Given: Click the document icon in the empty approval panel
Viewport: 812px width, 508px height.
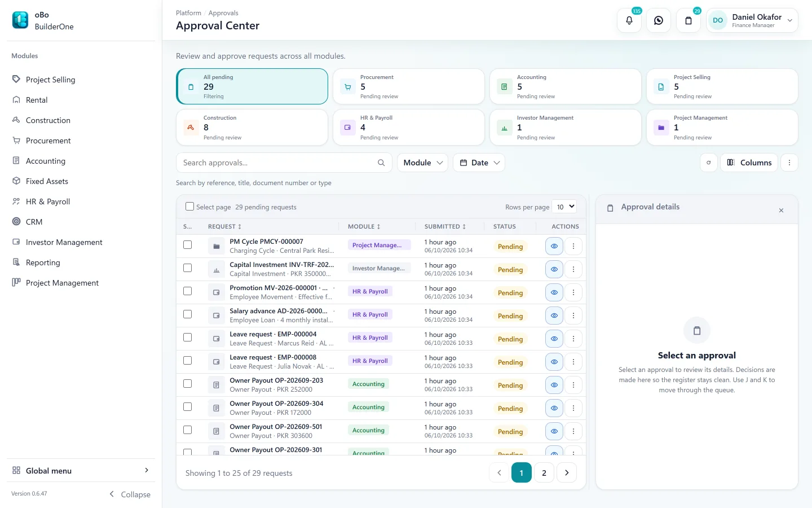Looking at the screenshot, I should pos(697,331).
